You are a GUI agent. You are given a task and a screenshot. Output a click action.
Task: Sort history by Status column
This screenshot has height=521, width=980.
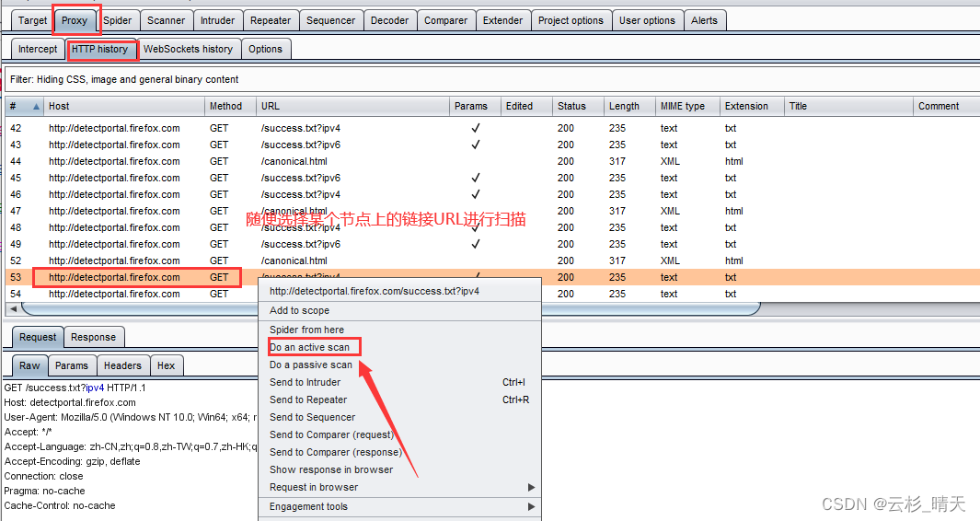[578, 107]
